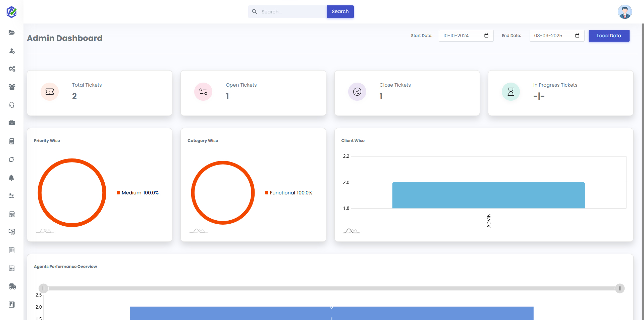Click the ADVIN bar in Client Wise chart
The image size is (644, 320).
pos(488,195)
